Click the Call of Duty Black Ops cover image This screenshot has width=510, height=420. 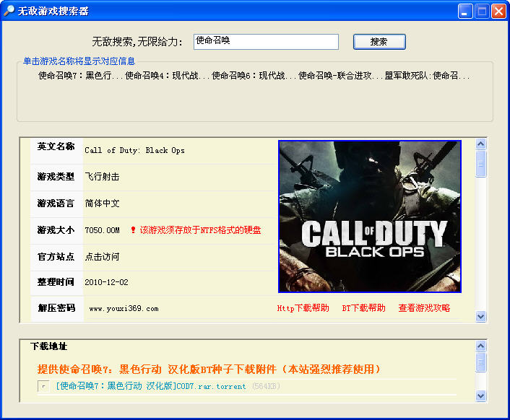click(370, 216)
